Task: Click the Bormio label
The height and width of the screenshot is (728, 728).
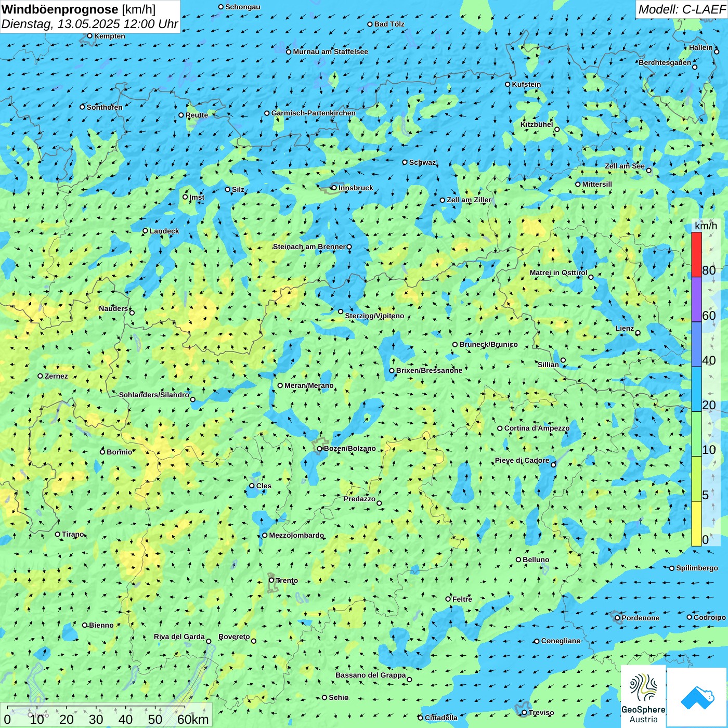Action: coord(120,452)
